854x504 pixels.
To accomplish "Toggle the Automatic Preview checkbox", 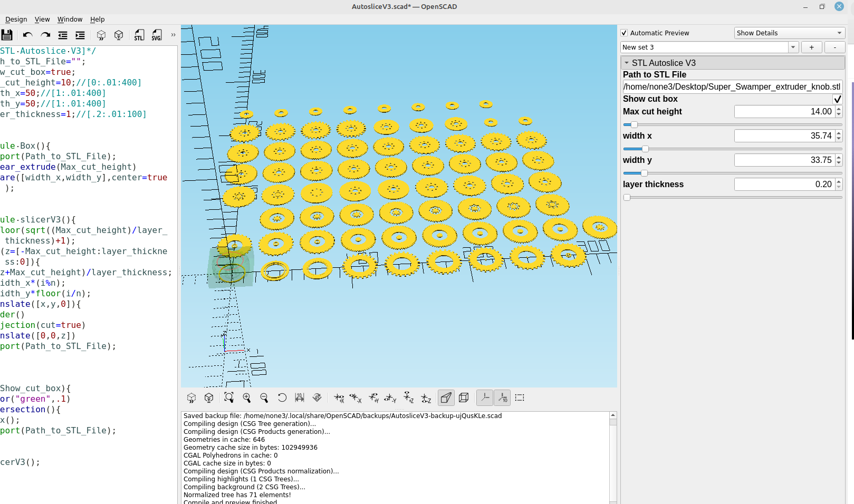I will coord(624,33).
